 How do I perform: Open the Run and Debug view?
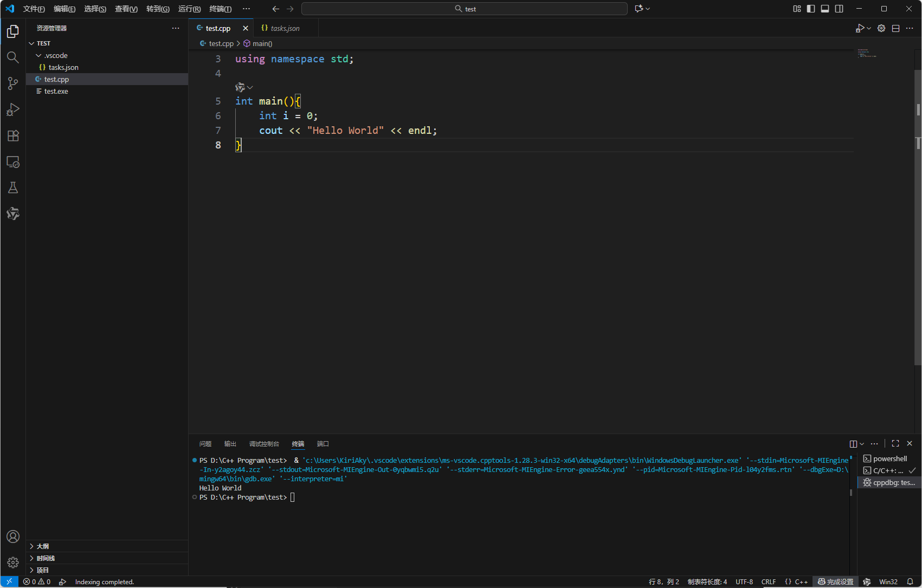13,109
